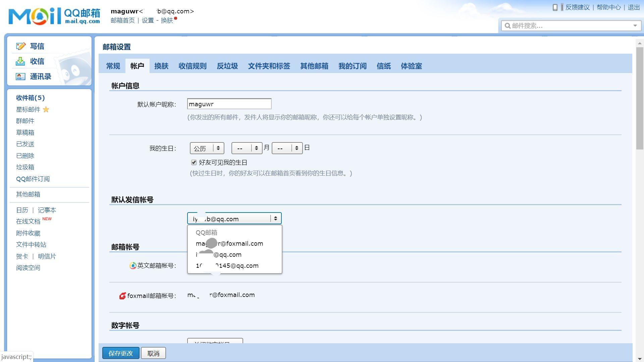Open inbox via the 收信 icon
This screenshot has height=362, width=644.
tap(21, 61)
